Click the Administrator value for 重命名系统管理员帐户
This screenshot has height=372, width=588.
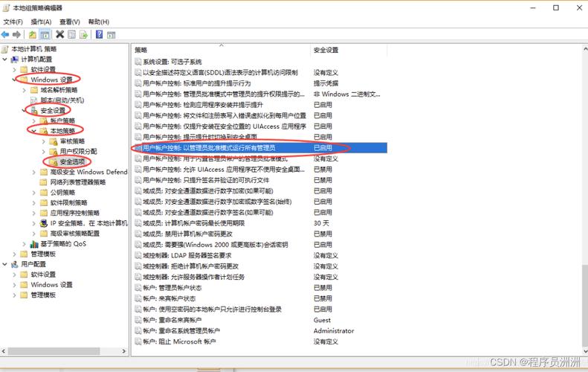[334, 331]
